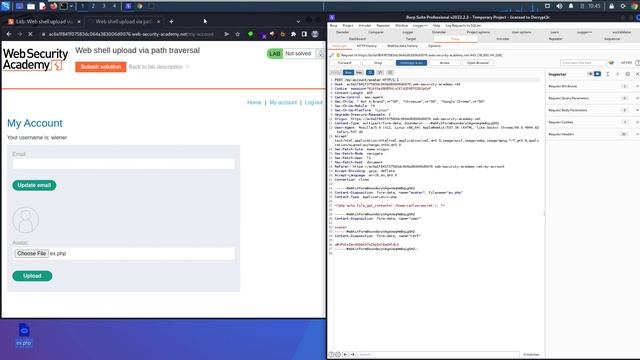Open the browser profile avatar
Viewport: 640px width, 360px height.
[315, 34]
